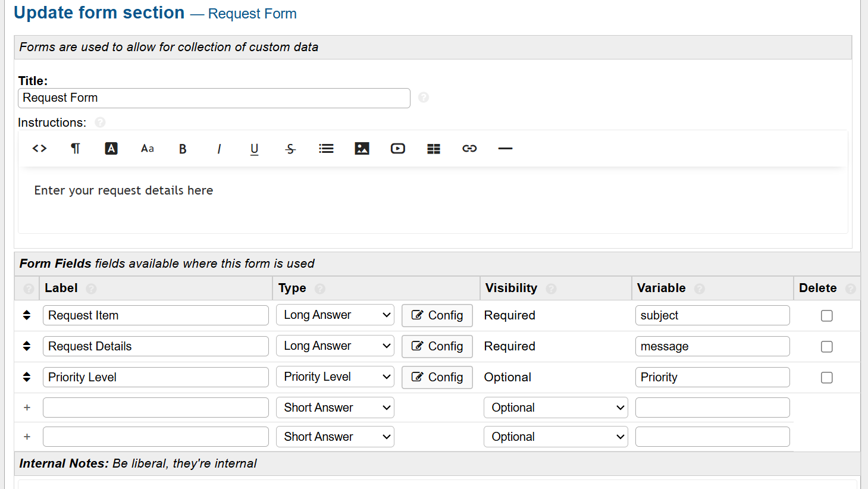The height and width of the screenshot is (489, 868).
Task: Insert a video into the instructions
Action: (397, 149)
